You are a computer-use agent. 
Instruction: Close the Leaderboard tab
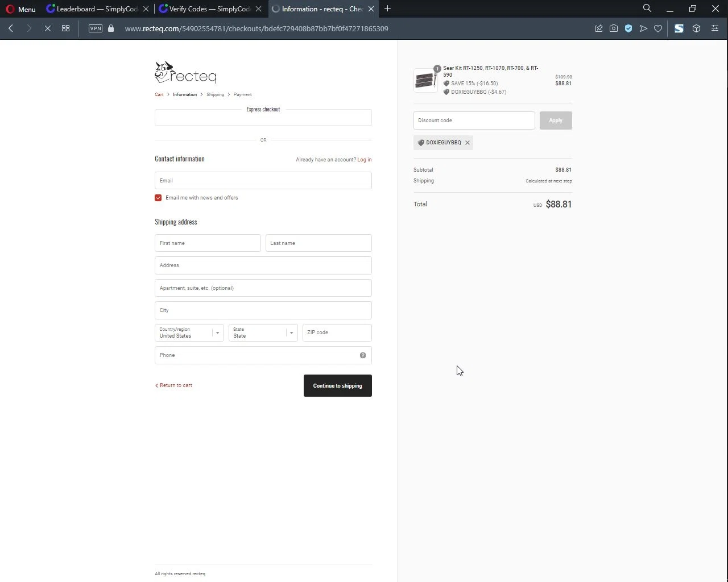[x=146, y=9]
